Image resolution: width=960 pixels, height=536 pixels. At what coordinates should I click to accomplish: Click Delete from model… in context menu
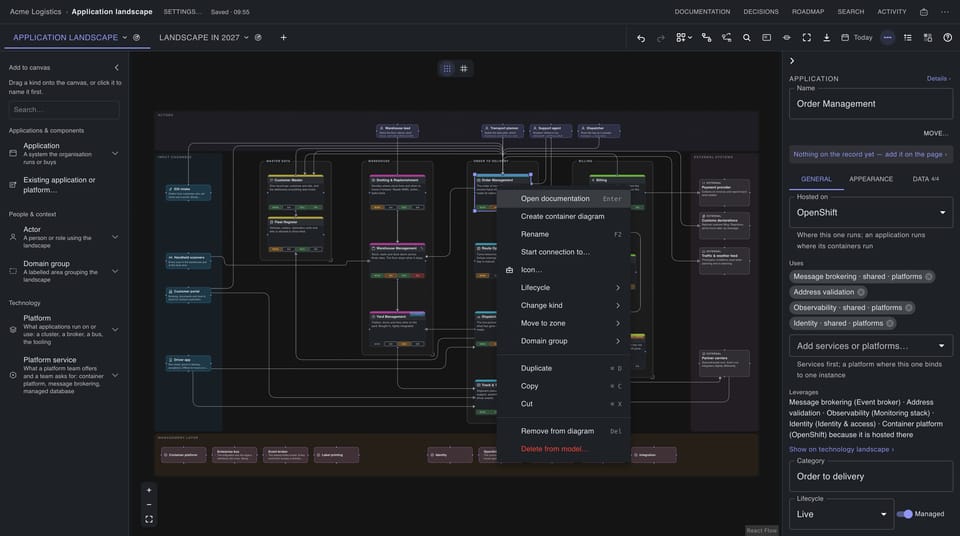tap(563, 449)
